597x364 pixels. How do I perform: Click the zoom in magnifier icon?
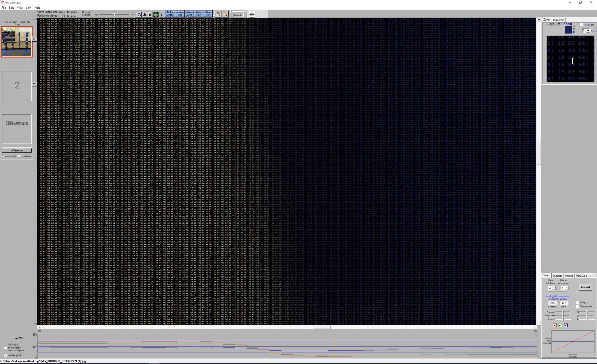pyautogui.click(x=225, y=14)
